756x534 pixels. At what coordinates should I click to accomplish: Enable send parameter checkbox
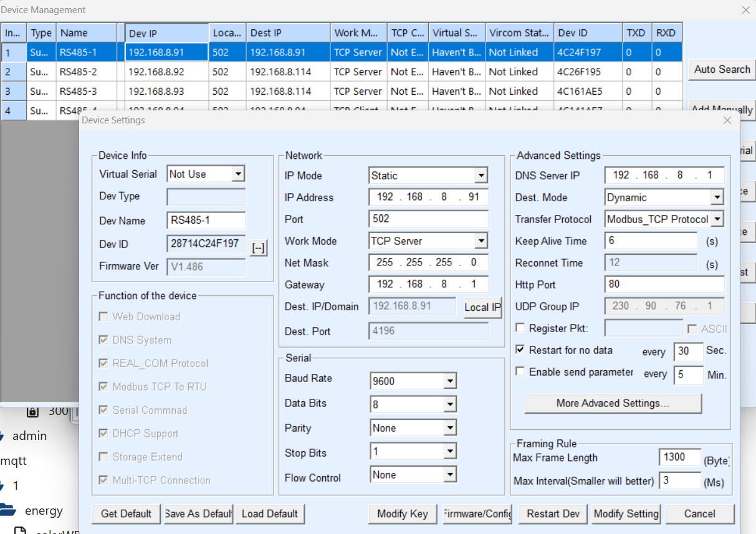click(520, 372)
